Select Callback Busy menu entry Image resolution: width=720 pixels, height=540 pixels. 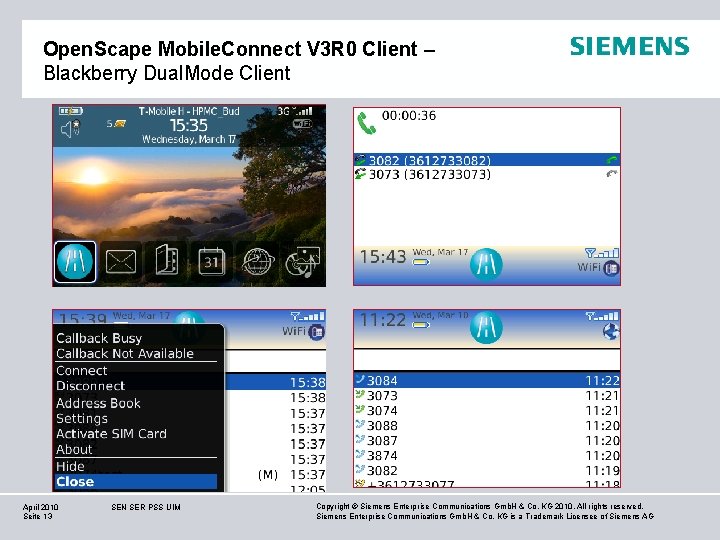(x=99, y=338)
